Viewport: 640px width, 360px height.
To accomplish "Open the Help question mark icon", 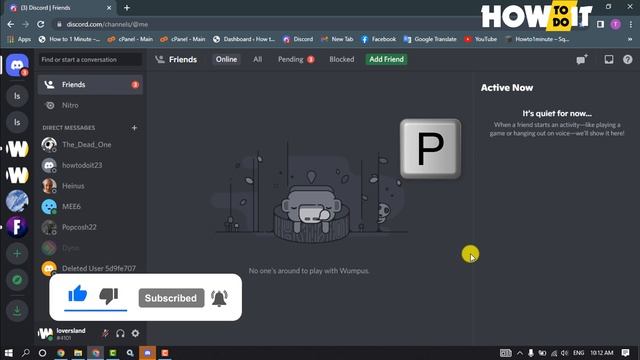I will click(628, 59).
